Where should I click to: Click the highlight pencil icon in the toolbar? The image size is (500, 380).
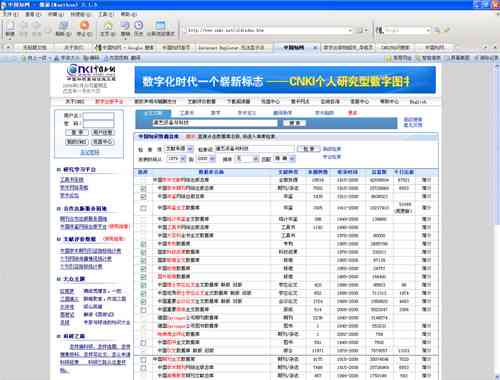[447, 30]
